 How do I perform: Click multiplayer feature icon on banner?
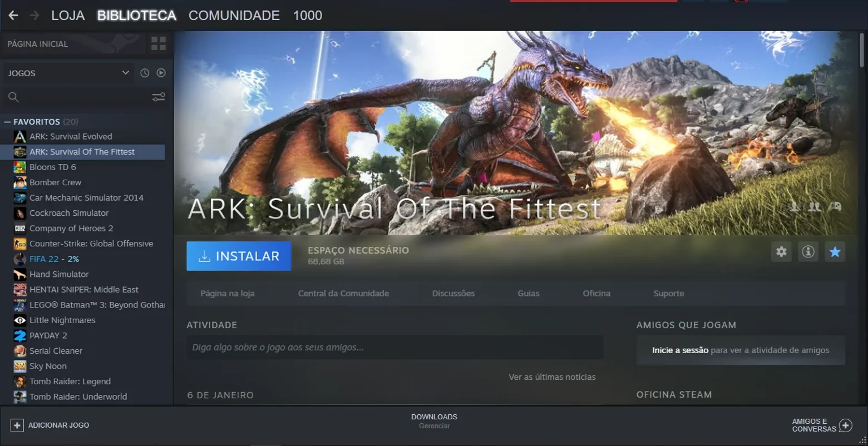tap(815, 207)
